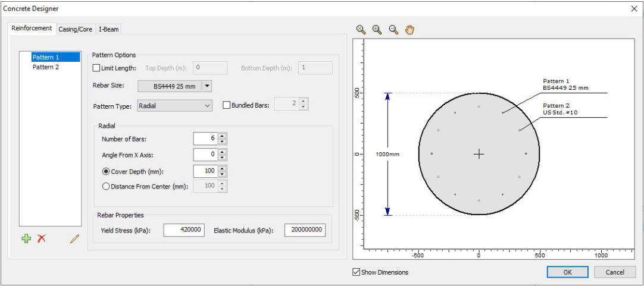The width and height of the screenshot is (644, 286).
Task: Click the OK button
Action: (x=567, y=272)
